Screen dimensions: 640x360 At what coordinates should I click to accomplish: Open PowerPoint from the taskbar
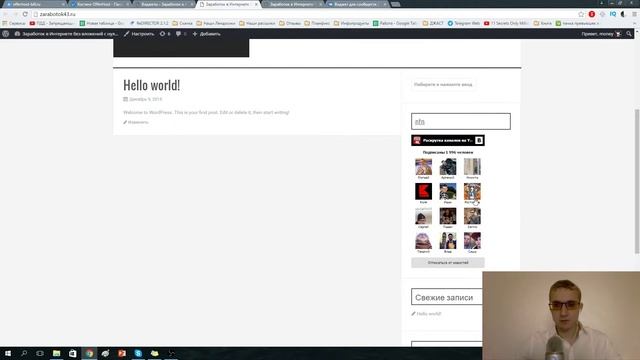point(122,353)
